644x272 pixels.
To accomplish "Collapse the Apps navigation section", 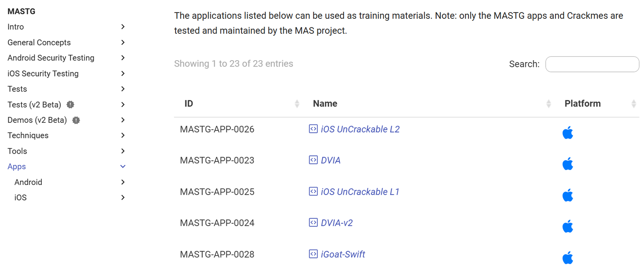I will (123, 166).
